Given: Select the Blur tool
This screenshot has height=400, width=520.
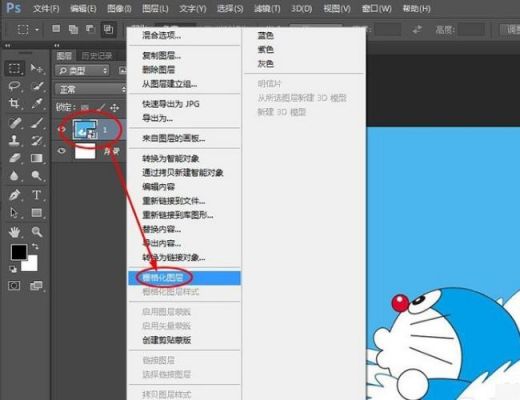Looking at the screenshot, I should pos(14,175).
